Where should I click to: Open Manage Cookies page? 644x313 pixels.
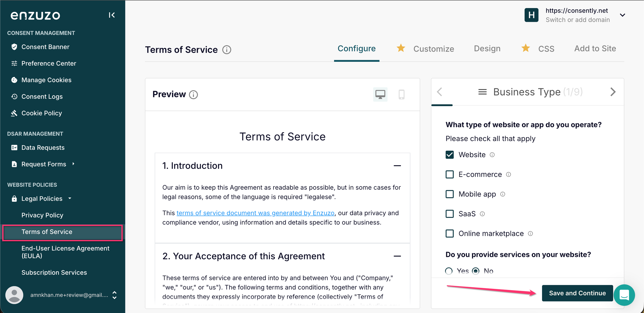pyautogui.click(x=46, y=80)
